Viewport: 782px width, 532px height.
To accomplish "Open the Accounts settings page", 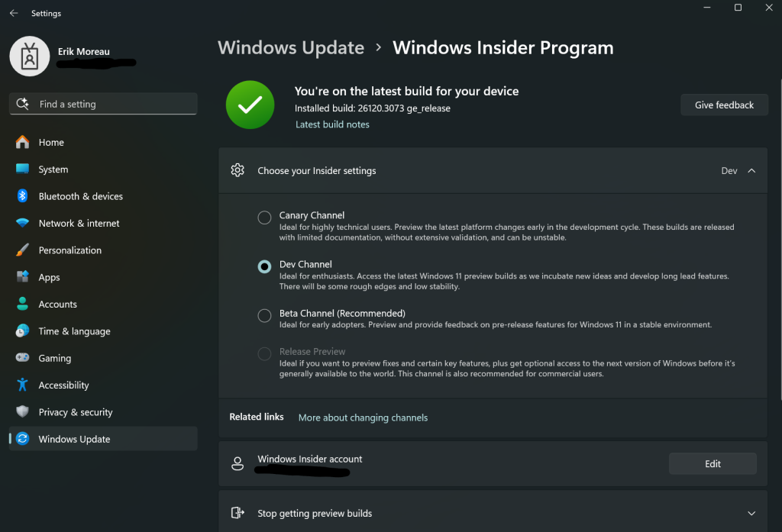I will pos(58,305).
